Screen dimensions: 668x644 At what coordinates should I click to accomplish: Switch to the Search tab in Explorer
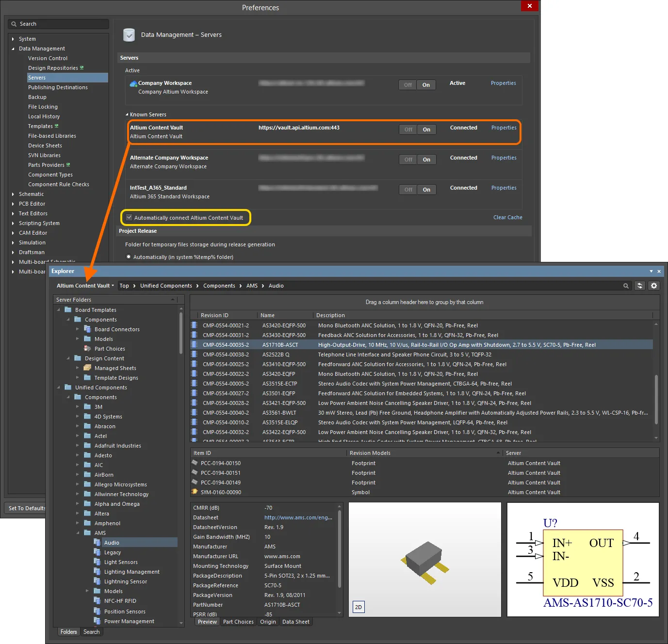91,631
